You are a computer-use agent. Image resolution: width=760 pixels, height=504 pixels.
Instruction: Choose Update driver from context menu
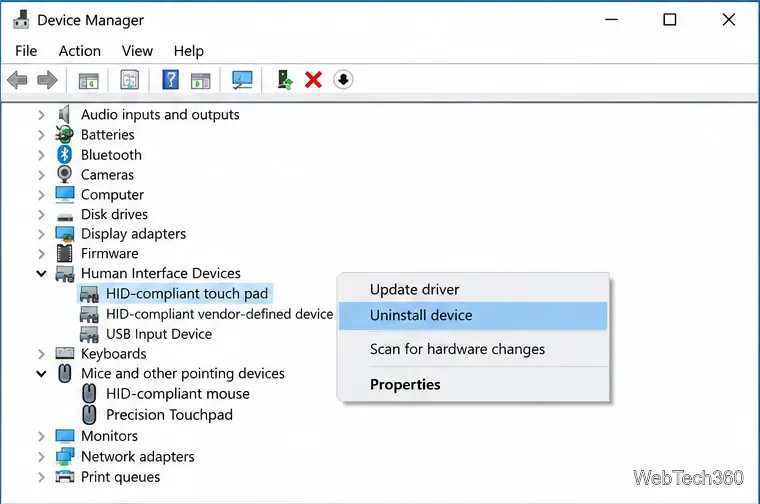(x=473, y=289)
